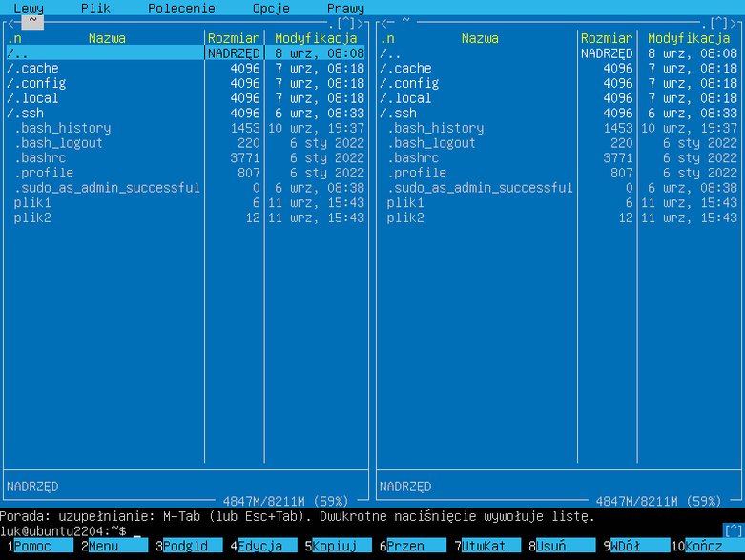745x560 pixels.
Task: Sort left panel by Rozmiar column
Action: pyautogui.click(x=234, y=38)
